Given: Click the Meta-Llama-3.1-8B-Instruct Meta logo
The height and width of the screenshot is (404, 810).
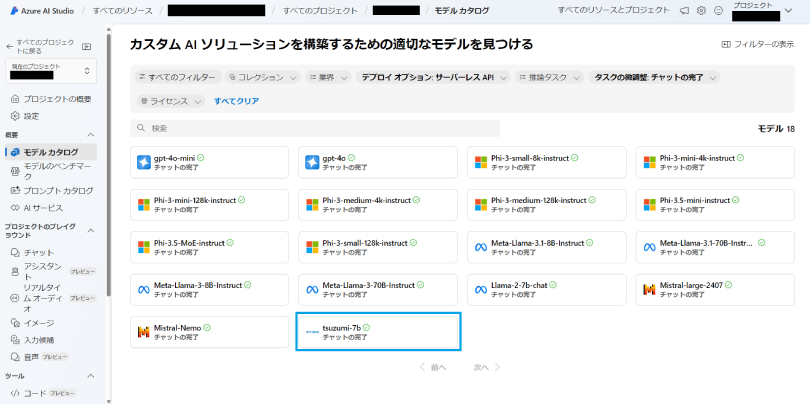Looking at the screenshot, I should 481,246.
